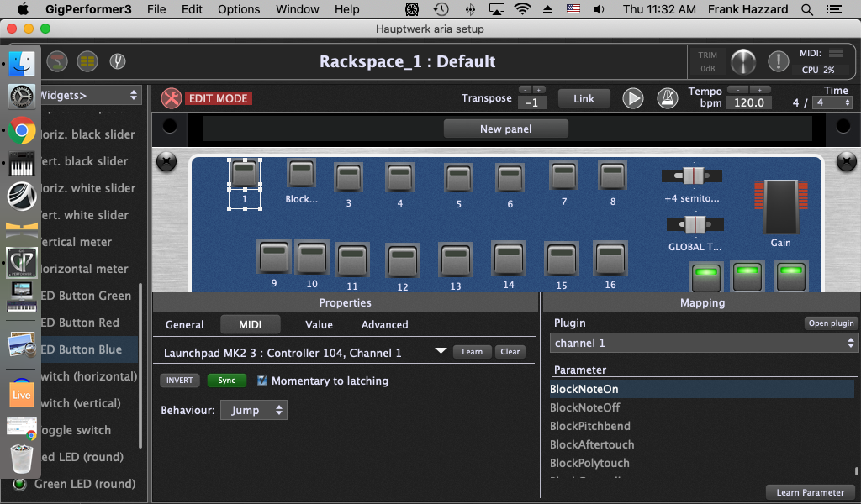
Task: Open Notification Center list icon
Action: click(833, 9)
